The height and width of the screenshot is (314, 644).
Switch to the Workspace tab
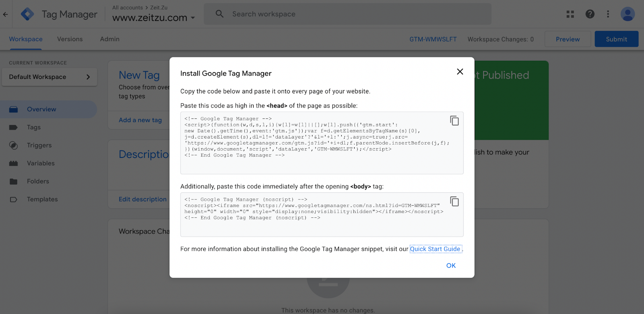click(x=26, y=39)
